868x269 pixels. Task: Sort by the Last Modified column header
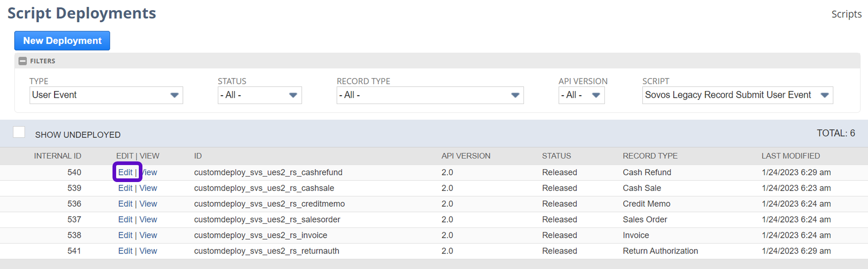pos(790,156)
